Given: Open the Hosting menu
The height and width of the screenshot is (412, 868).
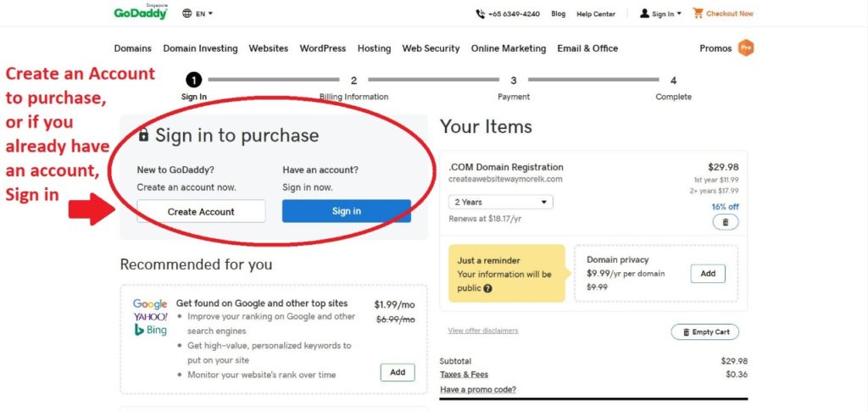Looking at the screenshot, I should click(374, 48).
